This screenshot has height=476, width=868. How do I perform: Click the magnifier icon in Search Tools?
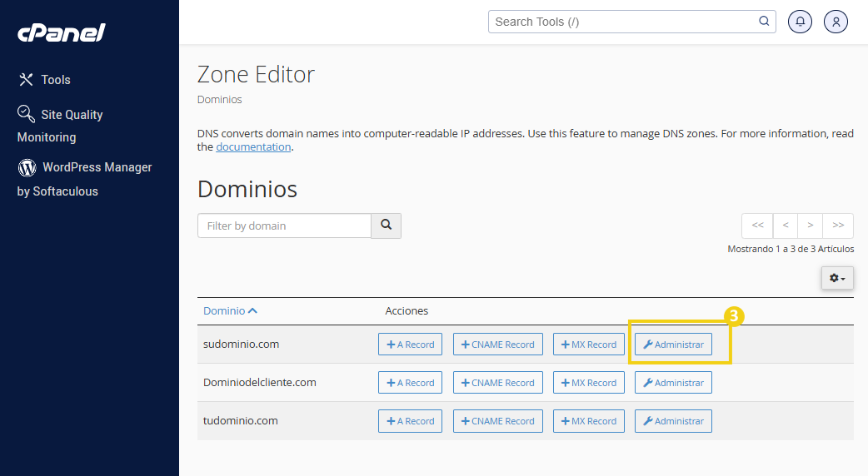(764, 21)
